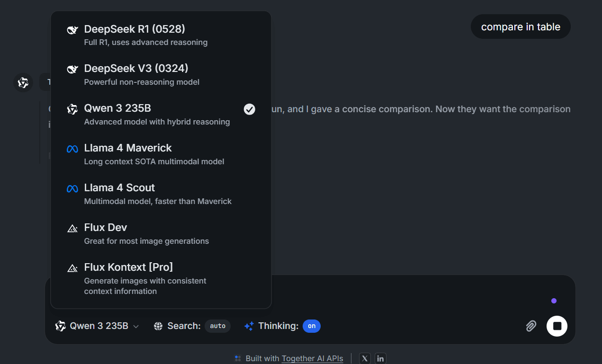Screen dimensions: 602x364
Task: Stop the response generation
Action: (557, 326)
